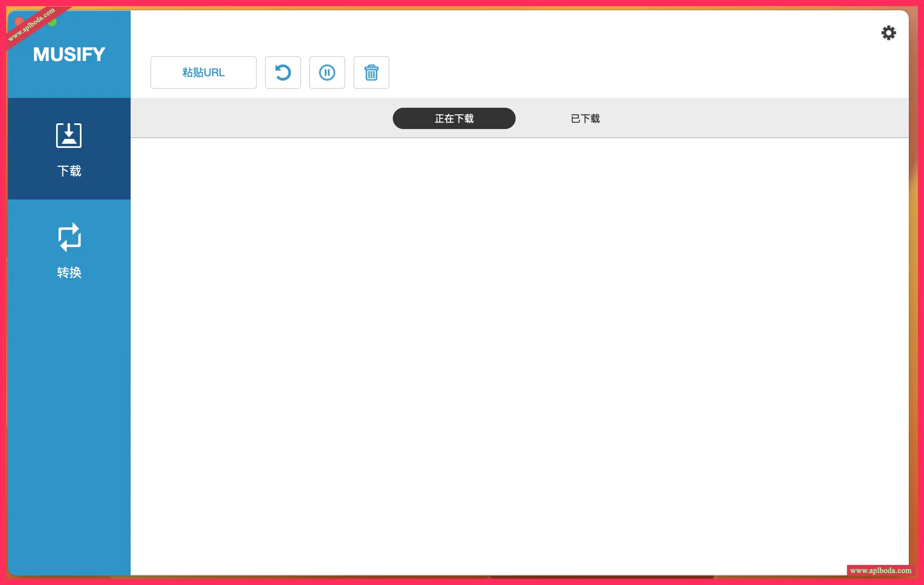Viewport: 924px width, 585px height.
Task: Select the convert arrows icon in sidebar
Action: (x=69, y=237)
